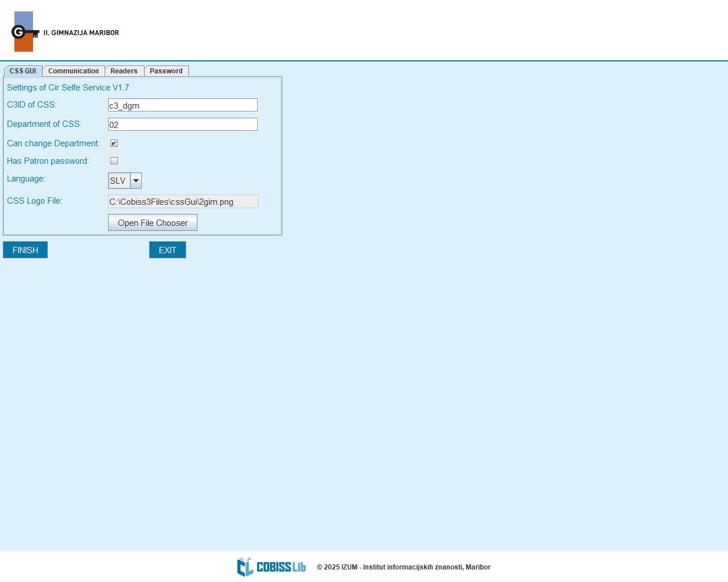This screenshot has width=728, height=582.
Task: Click the II. GIMNAZIJA MARIBOR header text
Action: [81, 33]
